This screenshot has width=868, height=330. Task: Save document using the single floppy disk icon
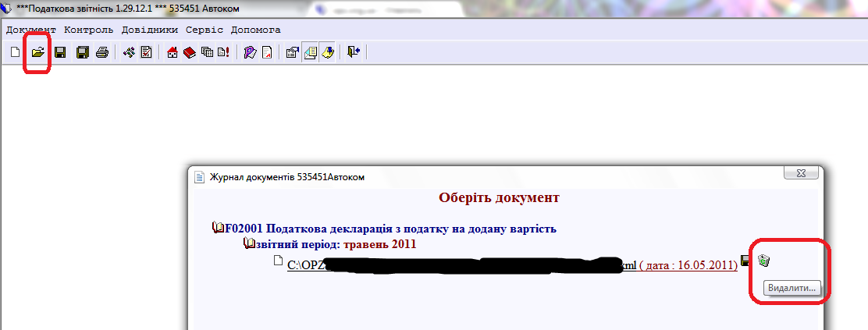point(60,52)
